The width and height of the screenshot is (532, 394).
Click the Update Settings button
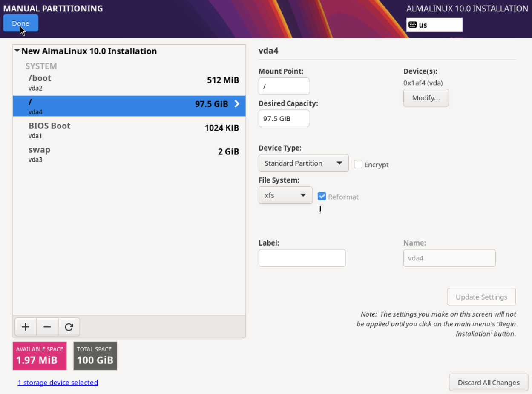click(x=481, y=297)
